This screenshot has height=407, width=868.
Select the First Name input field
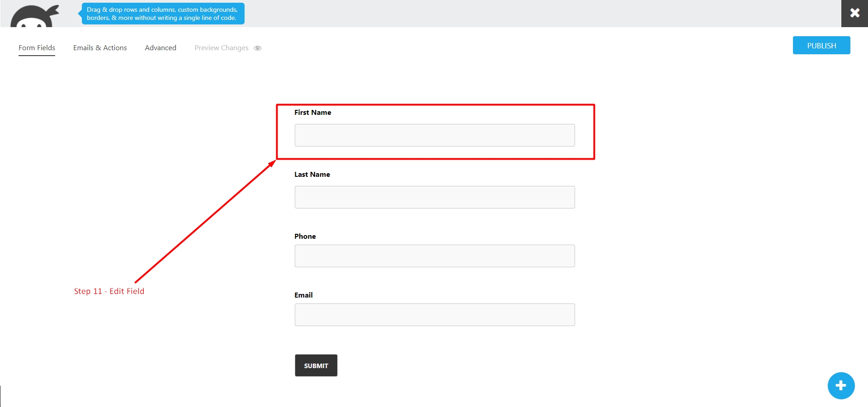[434, 135]
